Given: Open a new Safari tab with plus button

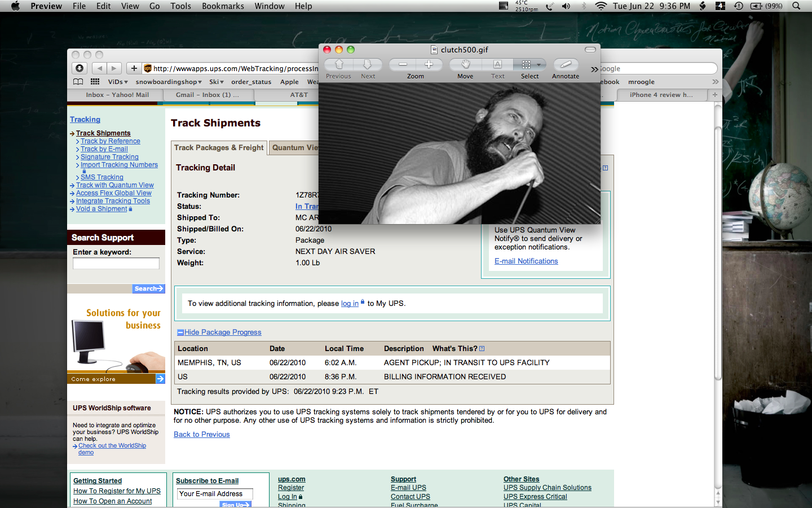Looking at the screenshot, I should [715, 95].
